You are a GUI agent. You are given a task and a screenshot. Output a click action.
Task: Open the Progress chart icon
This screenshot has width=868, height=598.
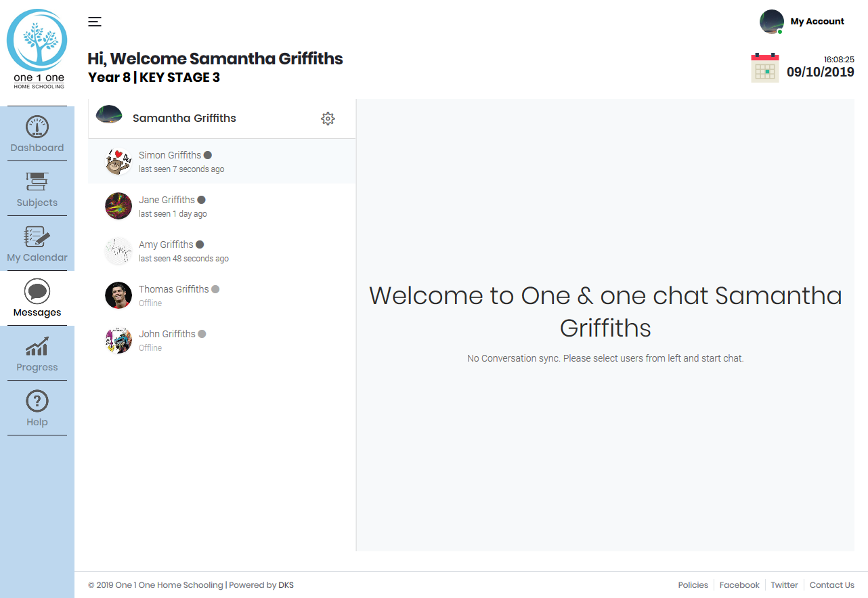click(37, 346)
